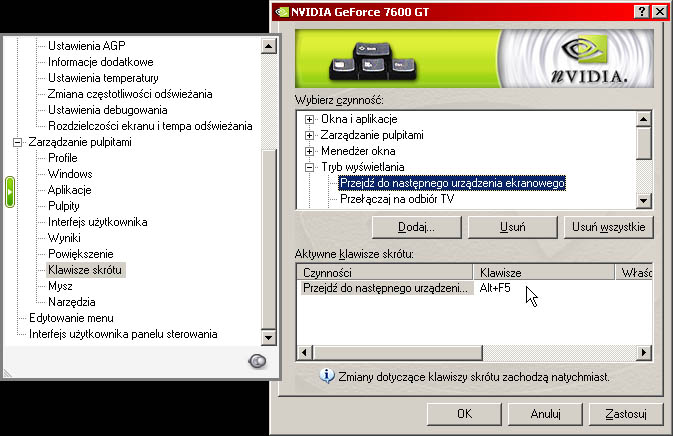Click the side menu vertical scrollbar thumb
The height and width of the screenshot is (436, 673).
coord(269,239)
